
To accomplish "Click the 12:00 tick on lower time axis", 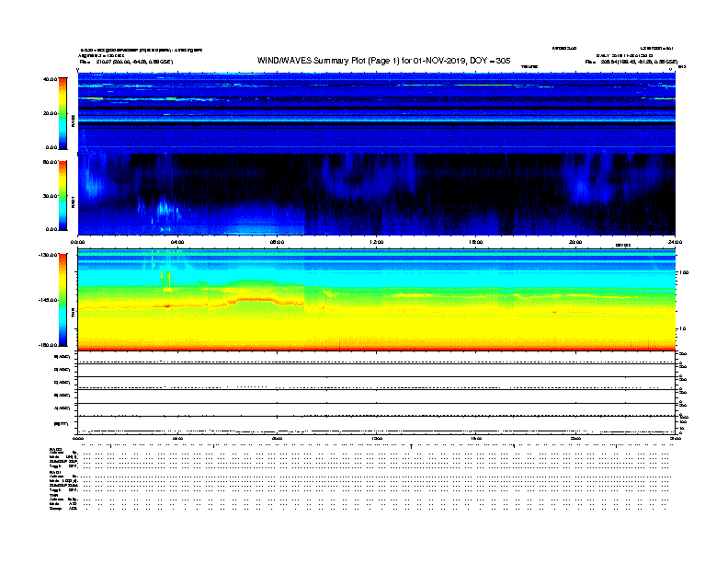I will click(x=377, y=439).
